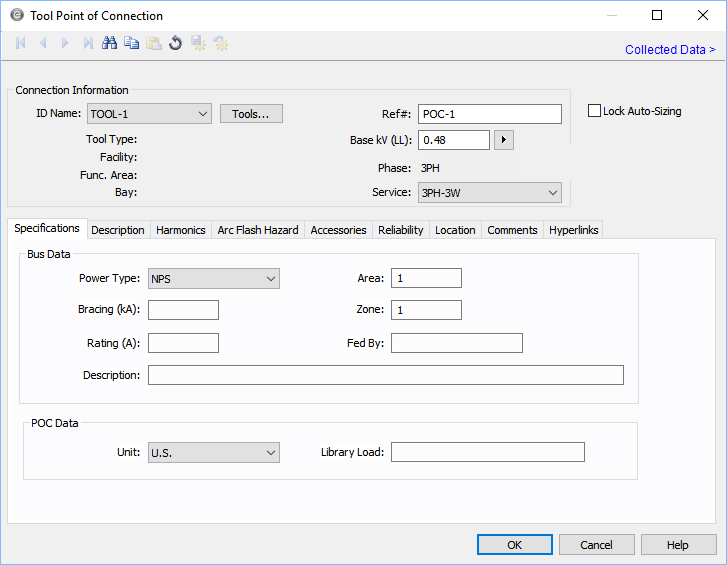Click the undo/refresh arrow icon
Image resolution: width=727 pixels, height=565 pixels.
pyautogui.click(x=176, y=43)
